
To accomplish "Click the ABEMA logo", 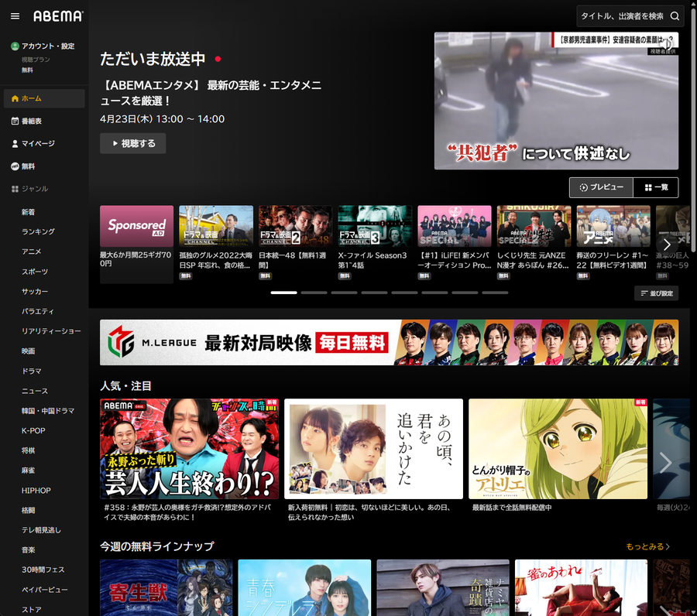I will point(58,16).
